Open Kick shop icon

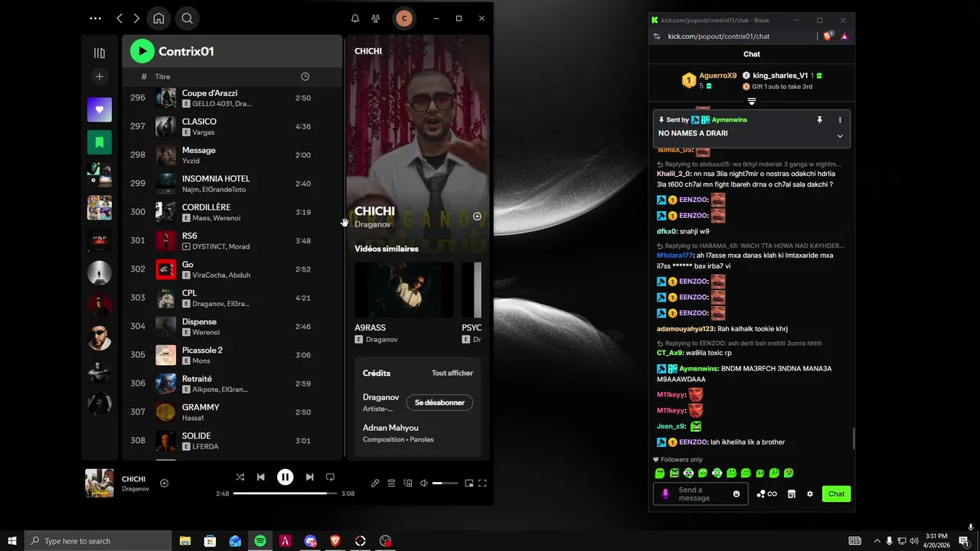point(792,494)
